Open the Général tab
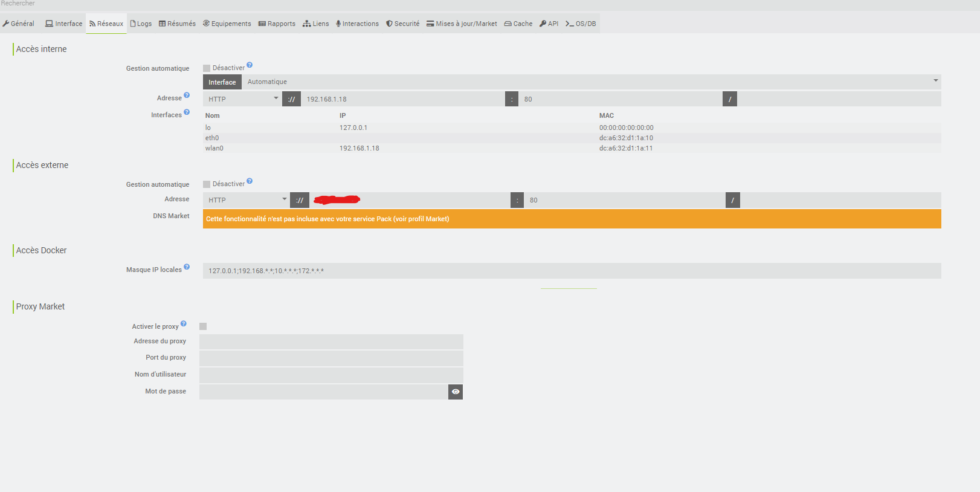This screenshot has width=980, height=492. pos(19,24)
